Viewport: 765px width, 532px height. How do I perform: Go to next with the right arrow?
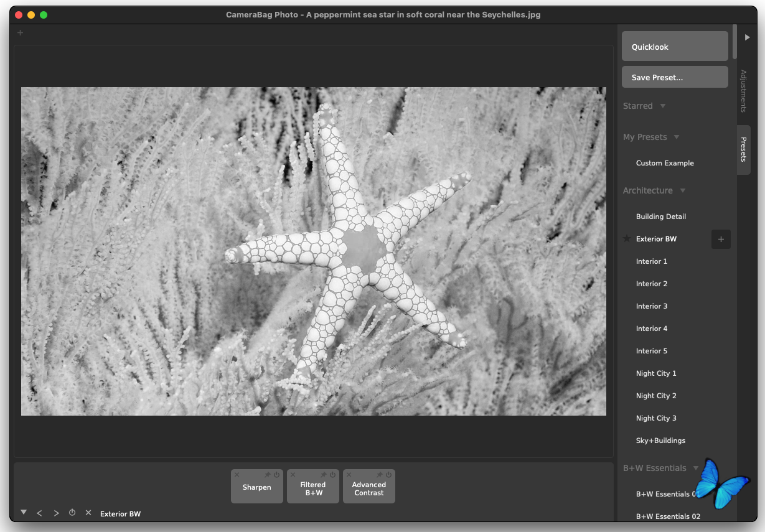click(x=56, y=513)
